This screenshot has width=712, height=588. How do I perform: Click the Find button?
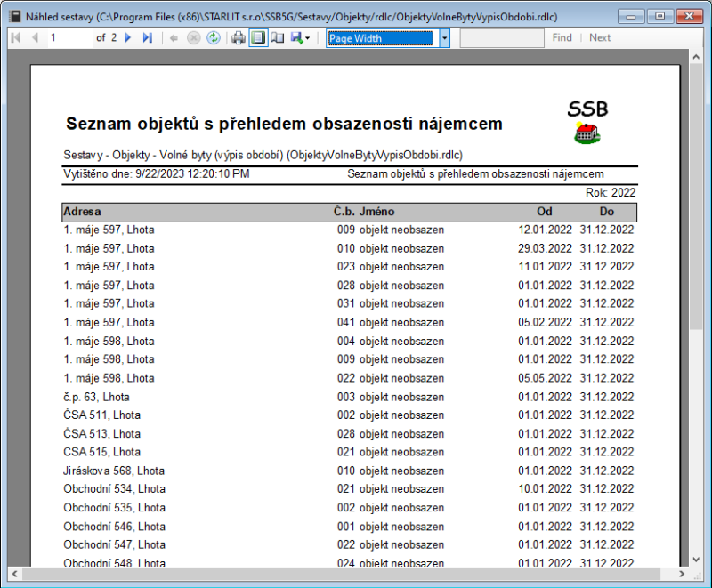(562, 37)
